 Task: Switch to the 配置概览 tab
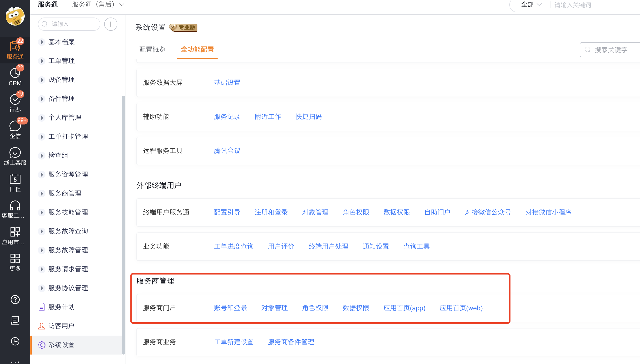click(x=152, y=49)
